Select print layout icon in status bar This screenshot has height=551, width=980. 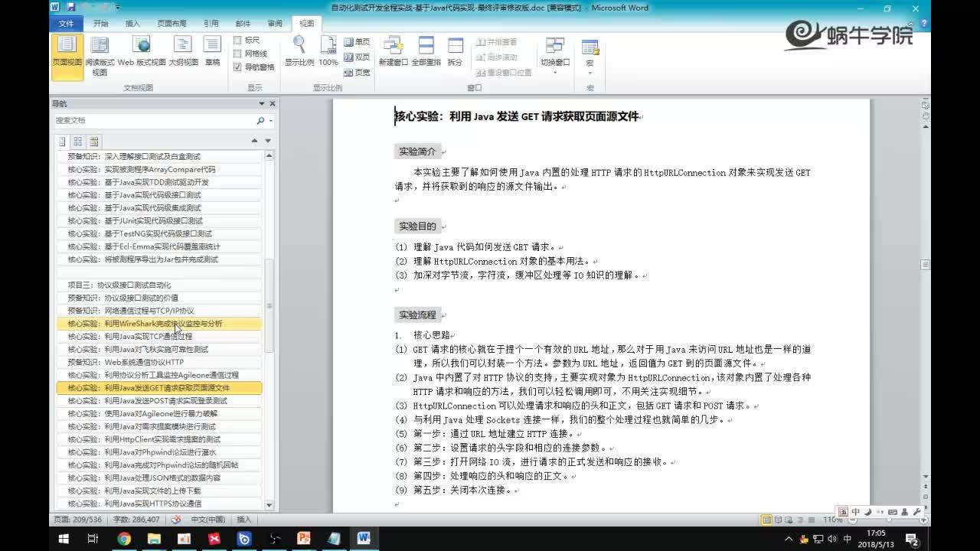(766, 520)
